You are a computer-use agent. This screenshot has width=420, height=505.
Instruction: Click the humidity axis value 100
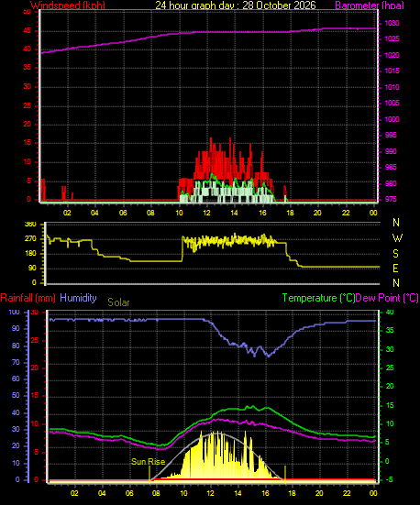(x=14, y=313)
